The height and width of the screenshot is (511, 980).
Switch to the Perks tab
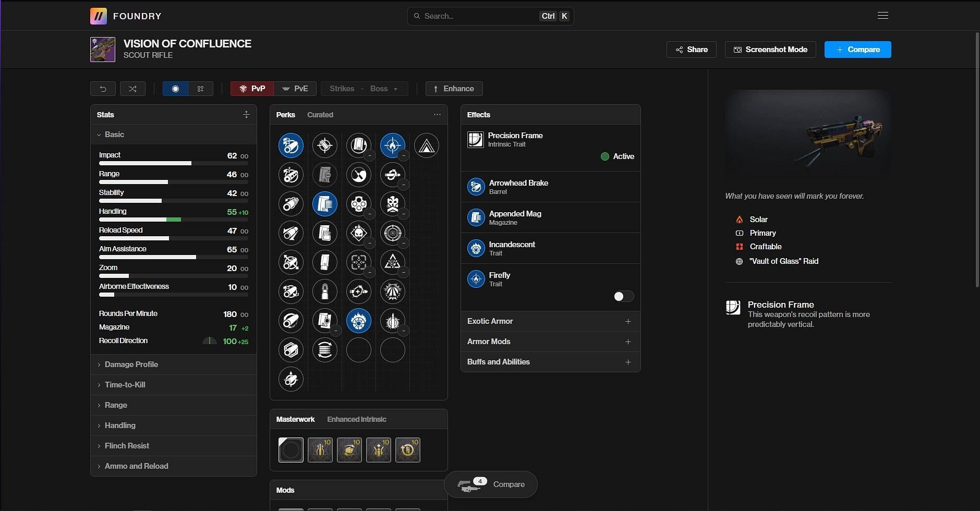click(285, 115)
